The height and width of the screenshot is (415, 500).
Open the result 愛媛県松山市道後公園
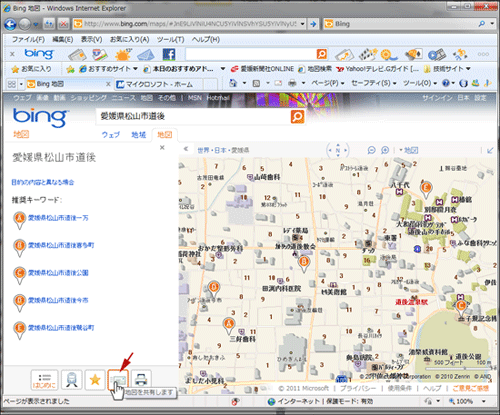(58, 273)
